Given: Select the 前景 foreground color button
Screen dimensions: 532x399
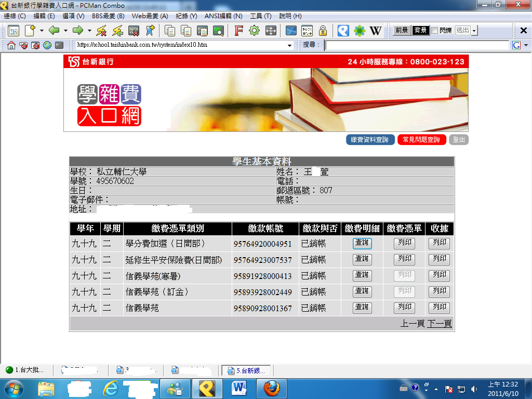Looking at the screenshot, I should click(x=401, y=31).
